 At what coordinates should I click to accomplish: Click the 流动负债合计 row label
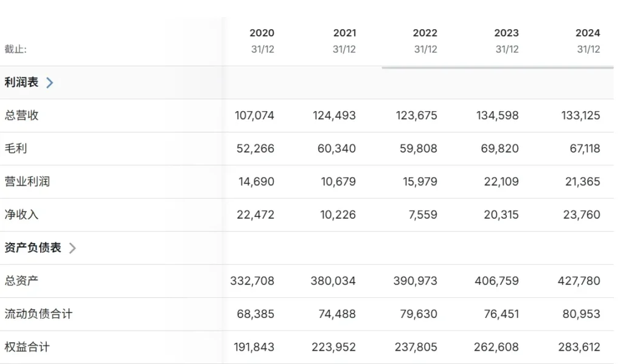point(38,314)
